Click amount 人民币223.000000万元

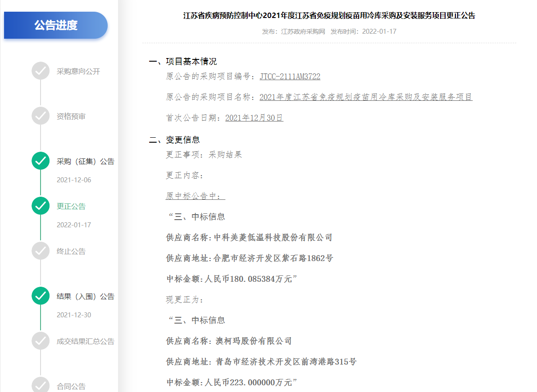tap(248, 383)
